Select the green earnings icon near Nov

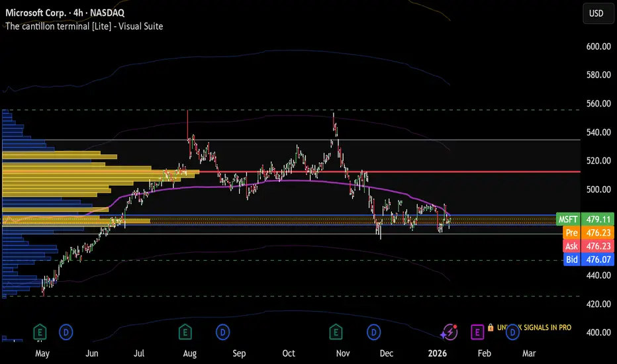(x=336, y=332)
